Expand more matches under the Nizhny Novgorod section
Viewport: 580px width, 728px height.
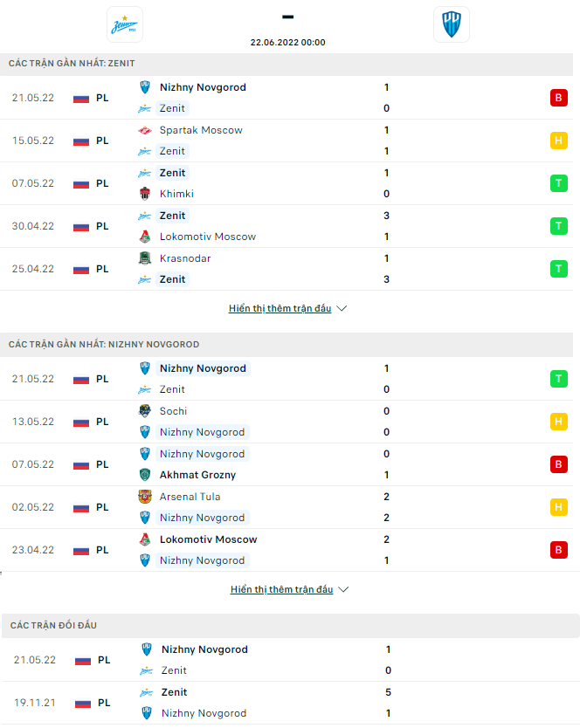[x=289, y=590]
